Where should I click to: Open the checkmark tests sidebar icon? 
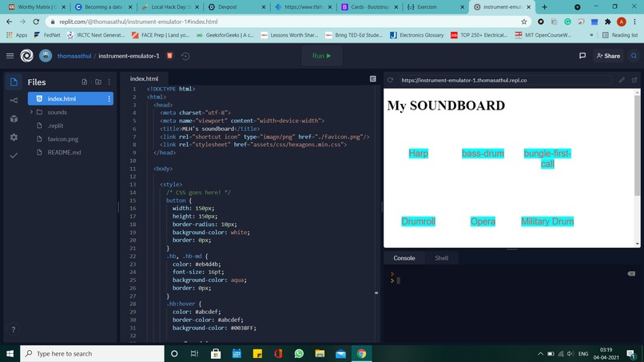point(14,155)
